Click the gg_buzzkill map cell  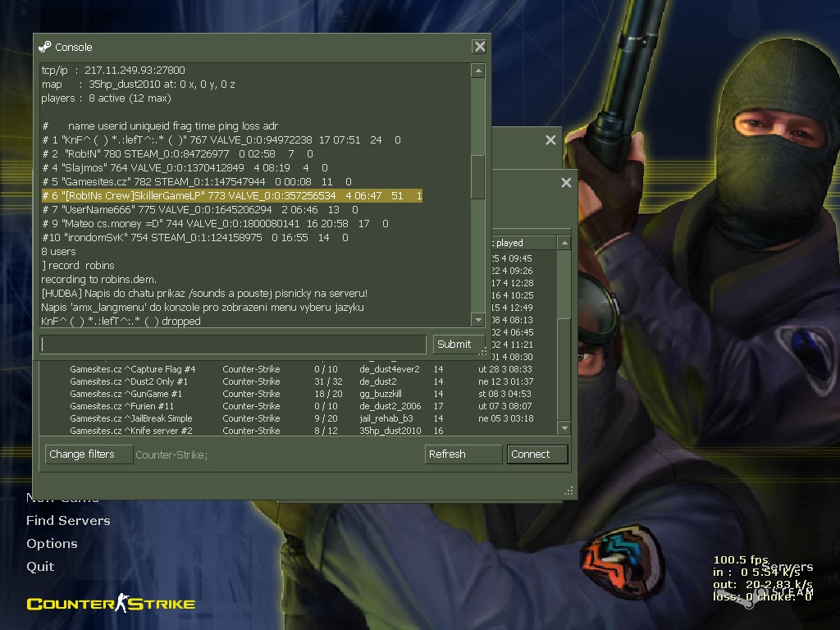pyautogui.click(x=381, y=394)
